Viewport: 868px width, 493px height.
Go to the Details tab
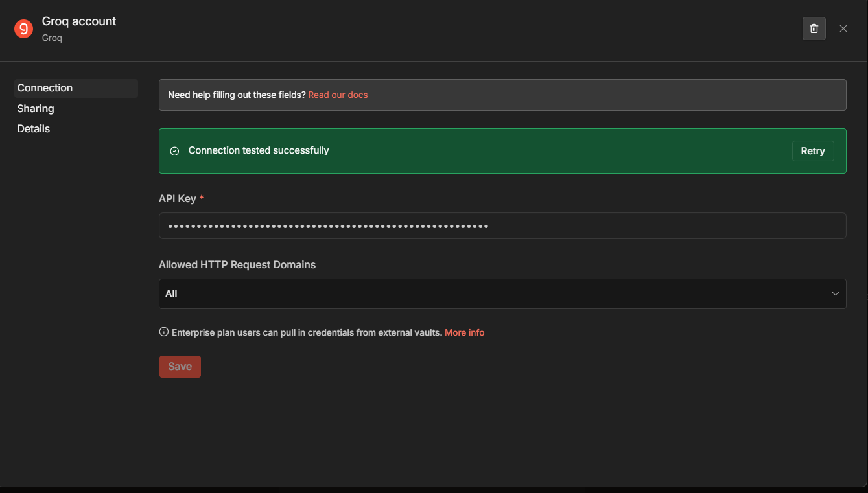[34, 128]
